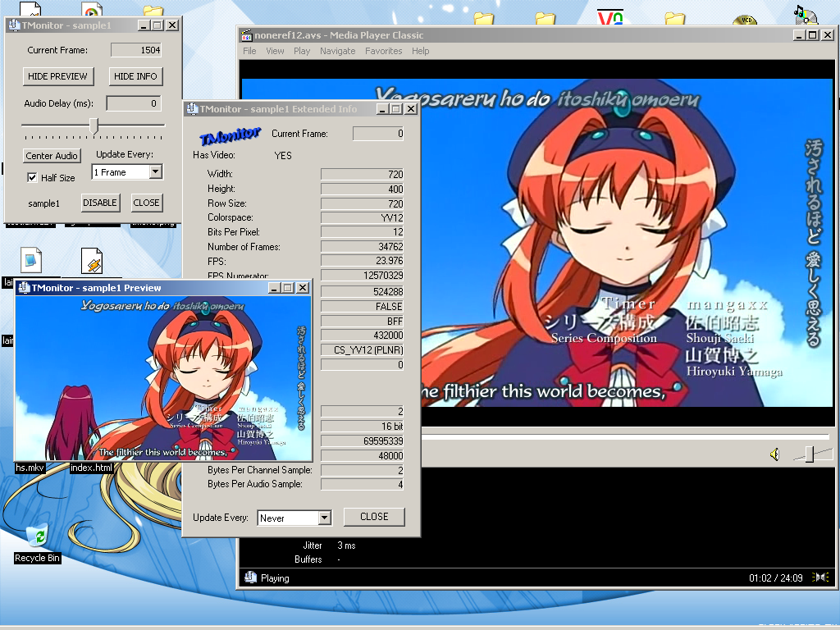This screenshot has width=840, height=630.
Task: Click CLOSE in the TMonitor sample1 window
Action: pos(146,203)
